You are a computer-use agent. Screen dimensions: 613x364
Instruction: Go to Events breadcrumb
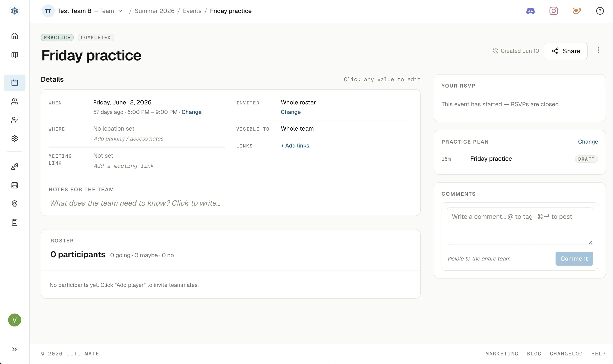(x=192, y=11)
